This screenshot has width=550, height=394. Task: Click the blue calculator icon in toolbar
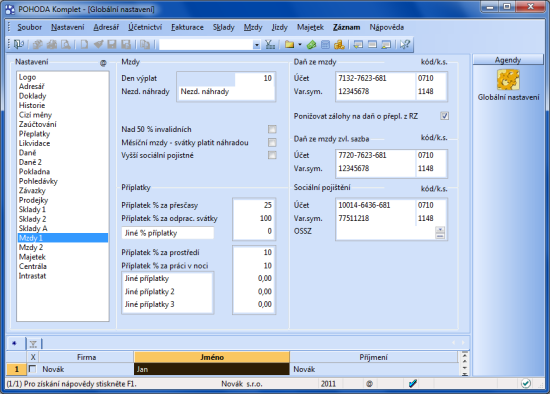(x=325, y=44)
